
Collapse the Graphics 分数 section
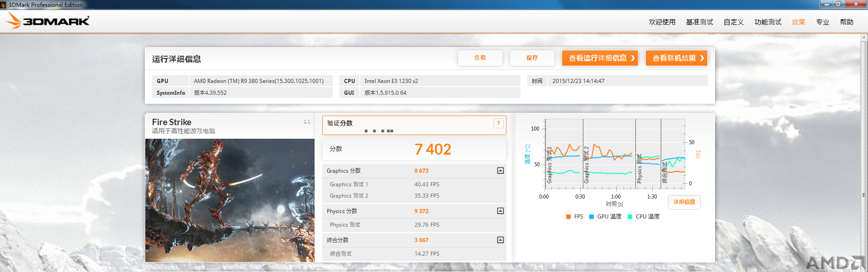click(500, 170)
